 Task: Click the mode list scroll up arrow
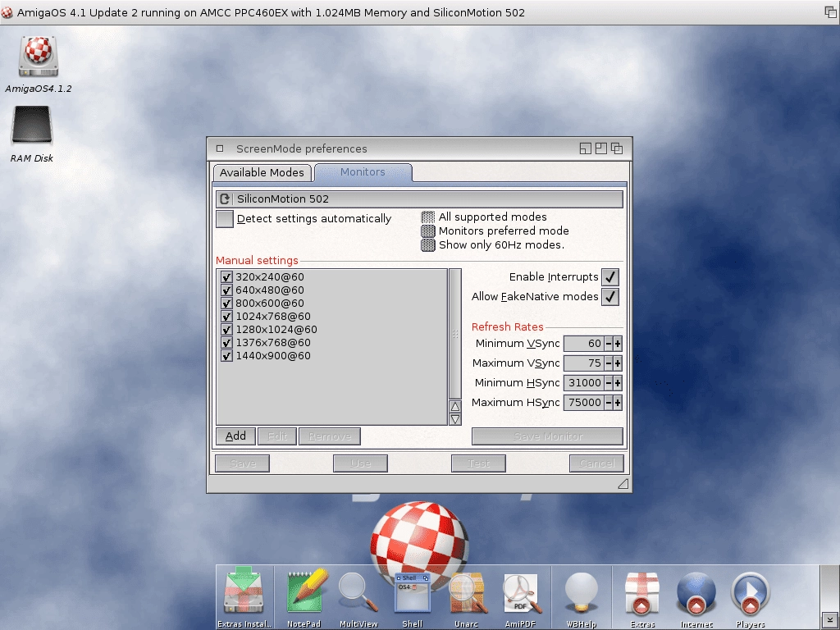[x=455, y=407]
